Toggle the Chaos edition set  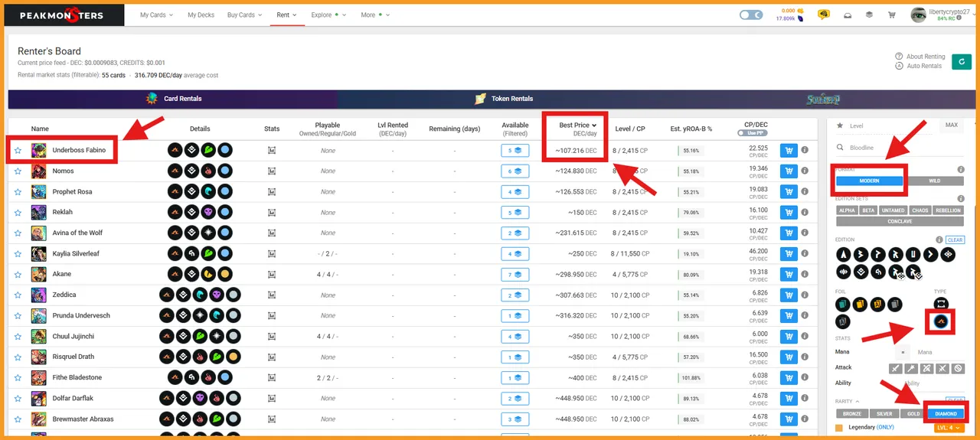[x=920, y=210]
